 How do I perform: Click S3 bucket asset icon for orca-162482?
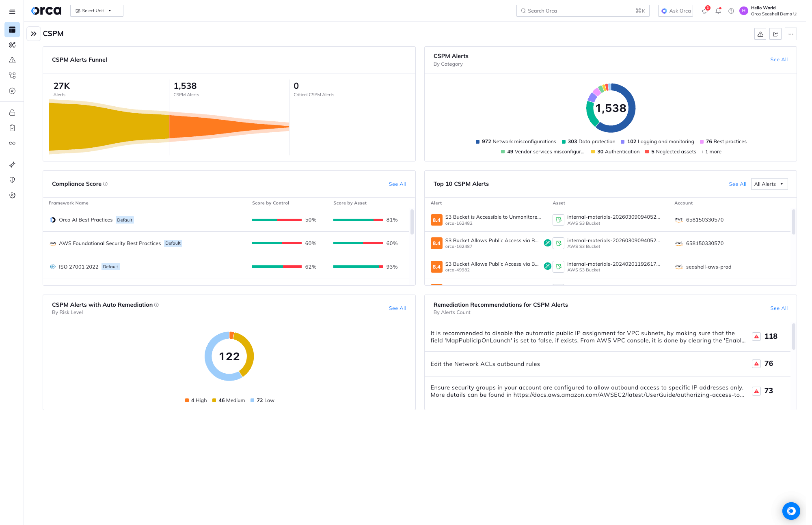(558, 220)
